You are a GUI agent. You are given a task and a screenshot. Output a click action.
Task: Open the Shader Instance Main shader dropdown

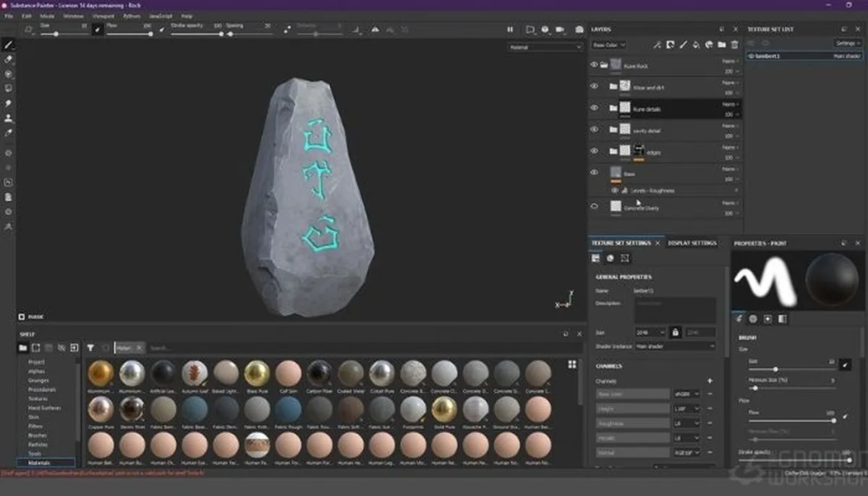pyautogui.click(x=675, y=346)
